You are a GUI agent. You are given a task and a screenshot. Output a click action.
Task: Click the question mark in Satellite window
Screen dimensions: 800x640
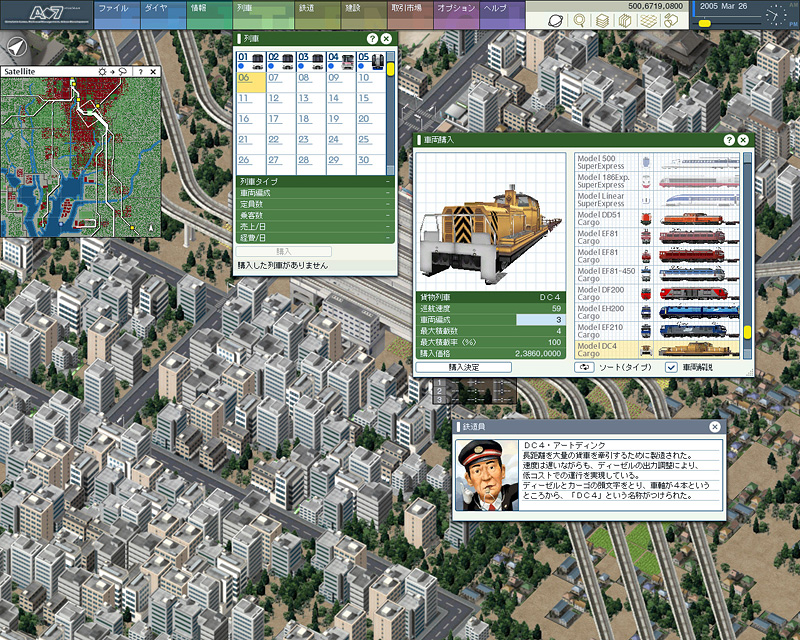point(140,72)
